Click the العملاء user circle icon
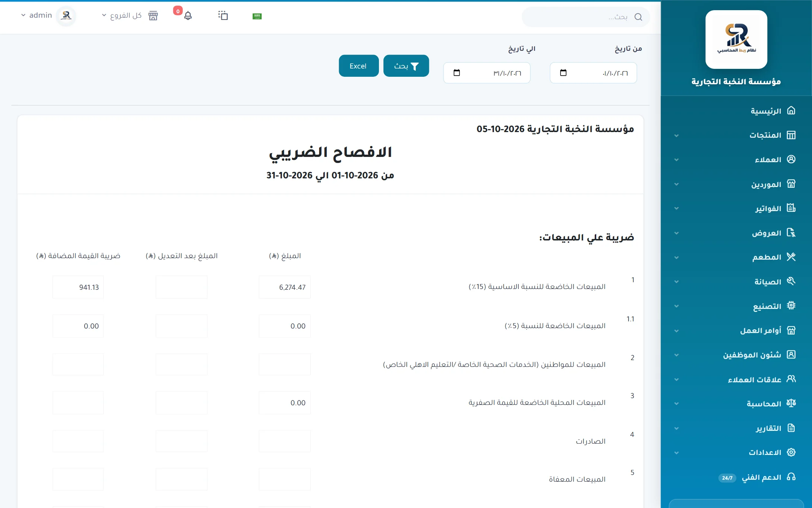This screenshot has width=812, height=508. [x=791, y=159]
